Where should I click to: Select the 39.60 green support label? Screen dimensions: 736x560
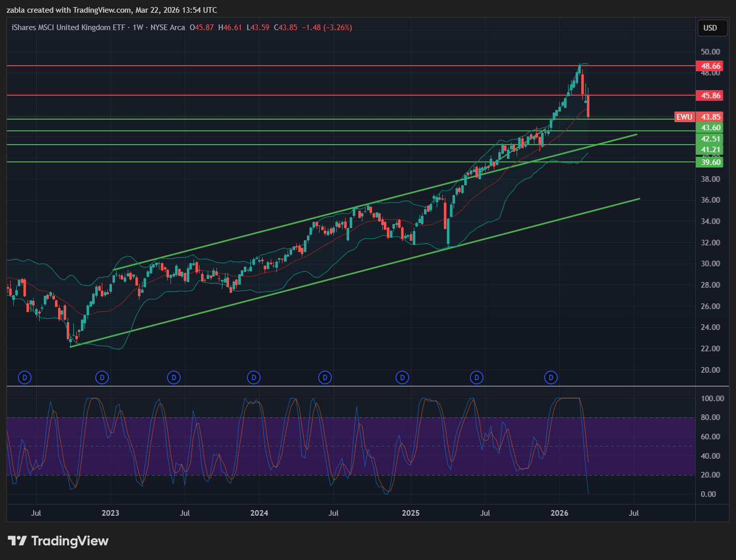pos(711,162)
